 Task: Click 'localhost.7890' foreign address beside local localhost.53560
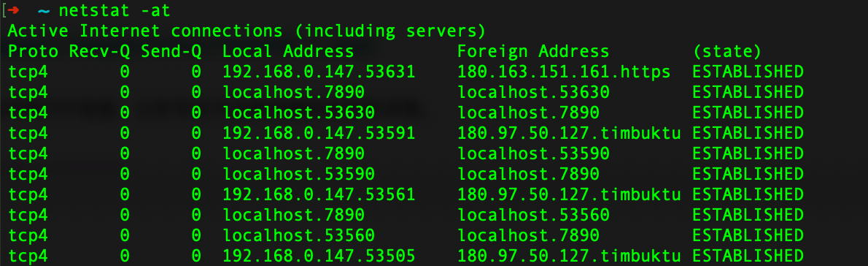[528, 236]
